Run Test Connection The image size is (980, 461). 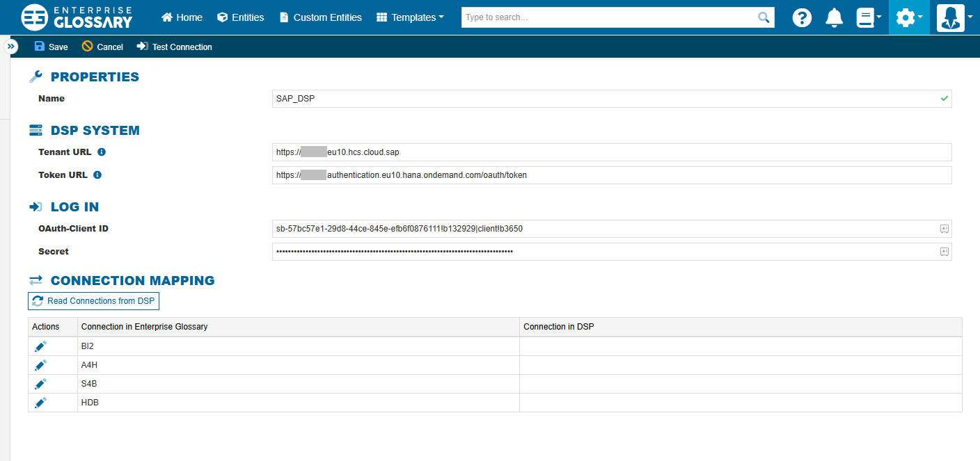[175, 47]
